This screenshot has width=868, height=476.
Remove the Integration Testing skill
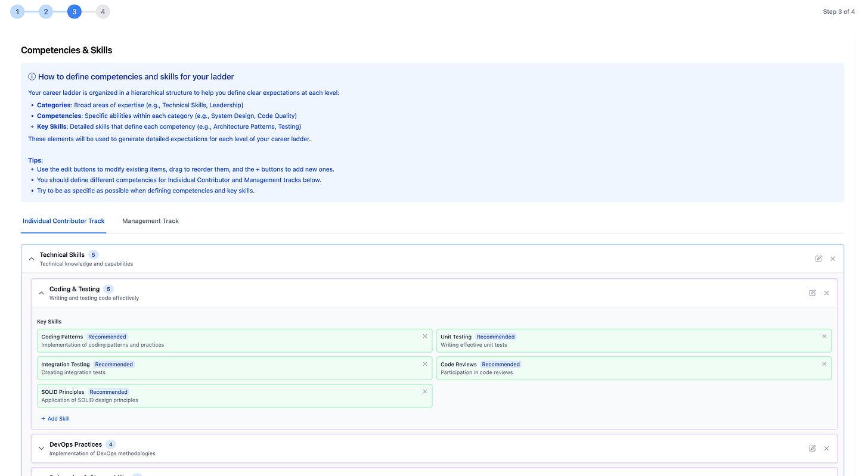(x=425, y=363)
